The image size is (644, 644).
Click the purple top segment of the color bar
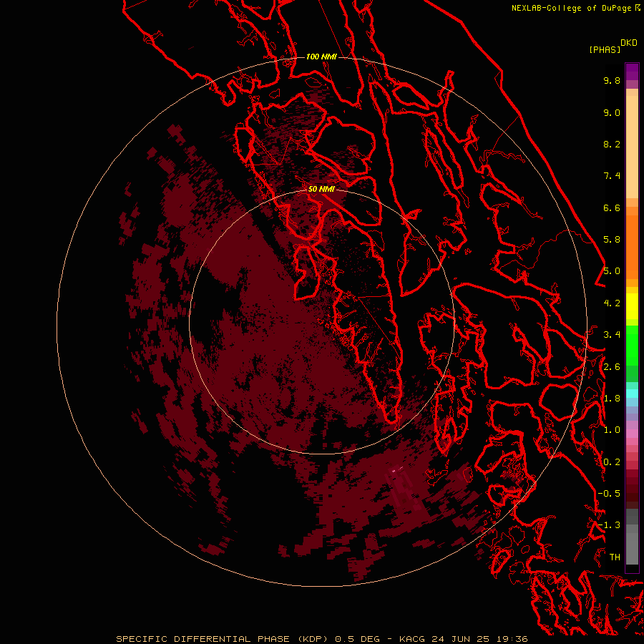(632, 72)
